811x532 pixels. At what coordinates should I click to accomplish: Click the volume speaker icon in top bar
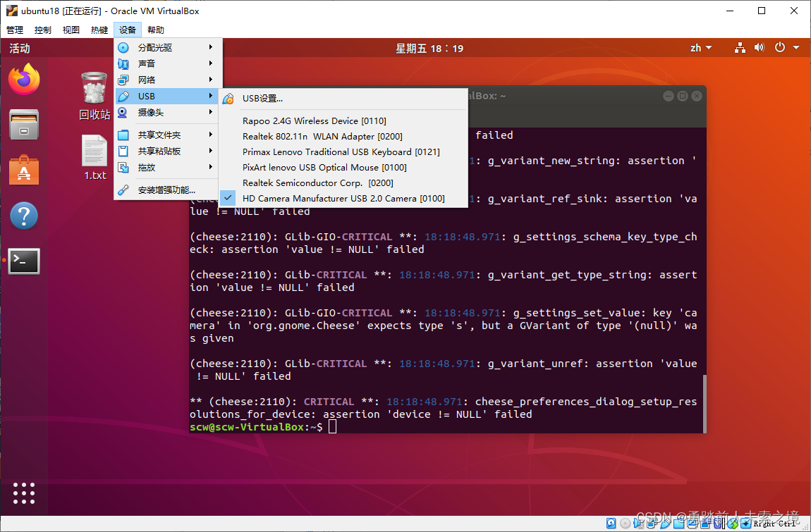(x=759, y=48)
